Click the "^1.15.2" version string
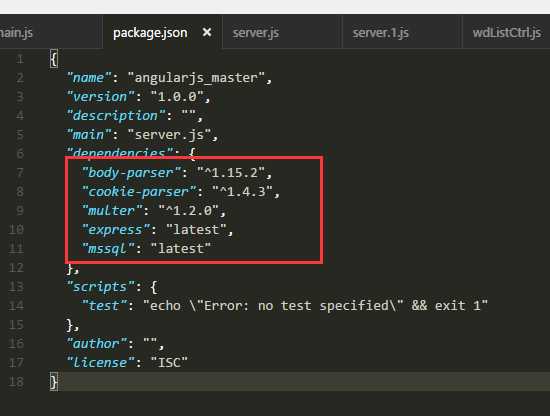The height and width of the screenshot is (416, 550). point(231,173)
